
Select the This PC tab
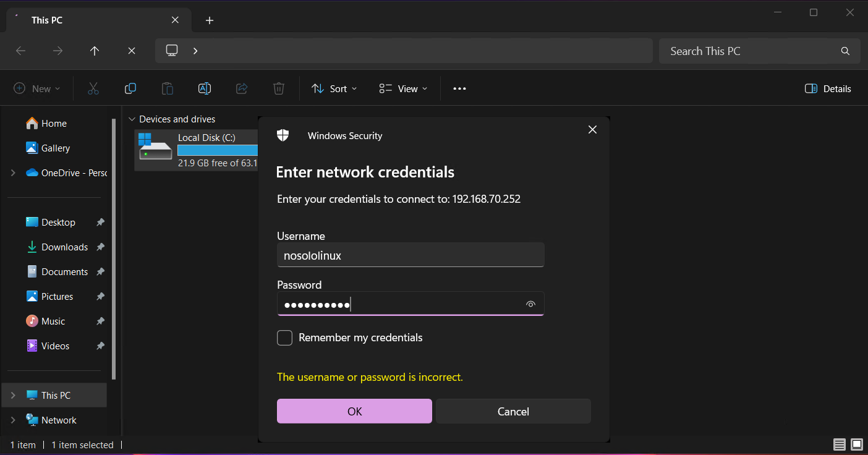93,20
